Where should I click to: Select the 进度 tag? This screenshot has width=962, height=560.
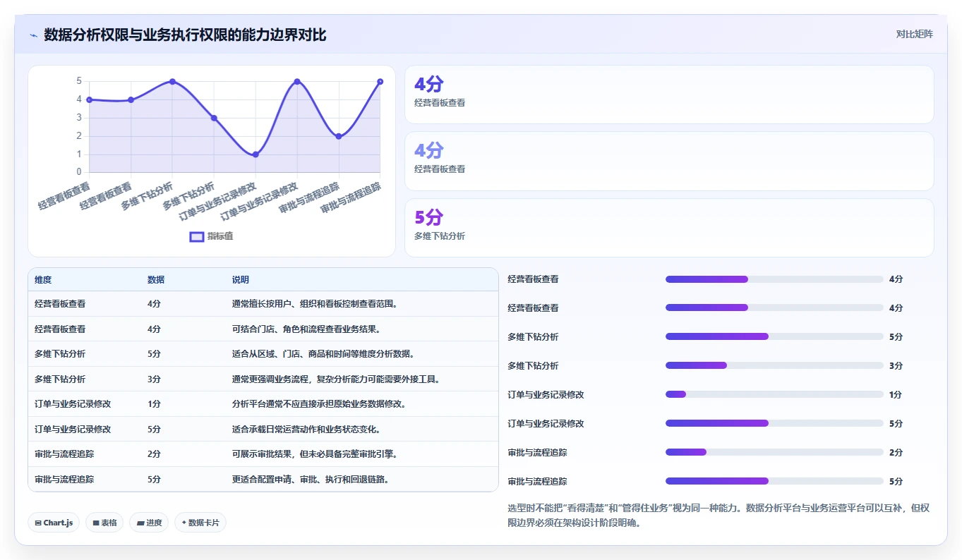[x=149, y=523]
